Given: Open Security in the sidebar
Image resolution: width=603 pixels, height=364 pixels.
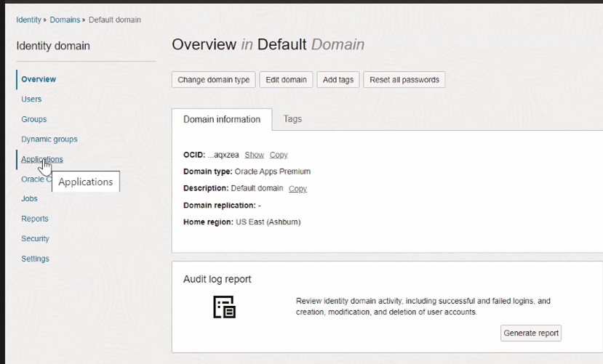Looking at the screenshot, I should 35,238.
